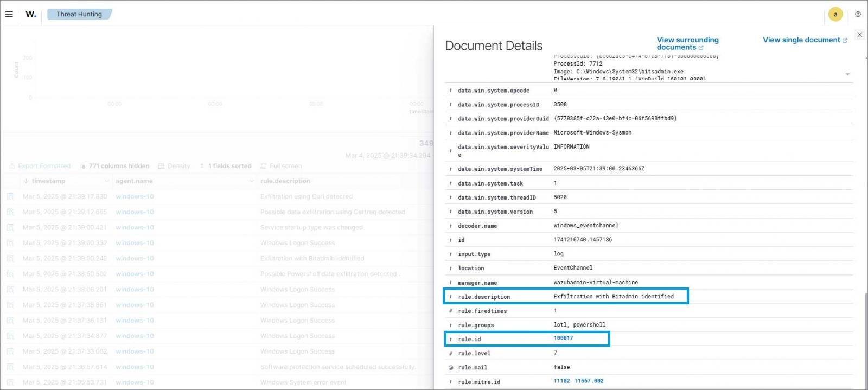Open the user avatar menu

coord(835,14)
